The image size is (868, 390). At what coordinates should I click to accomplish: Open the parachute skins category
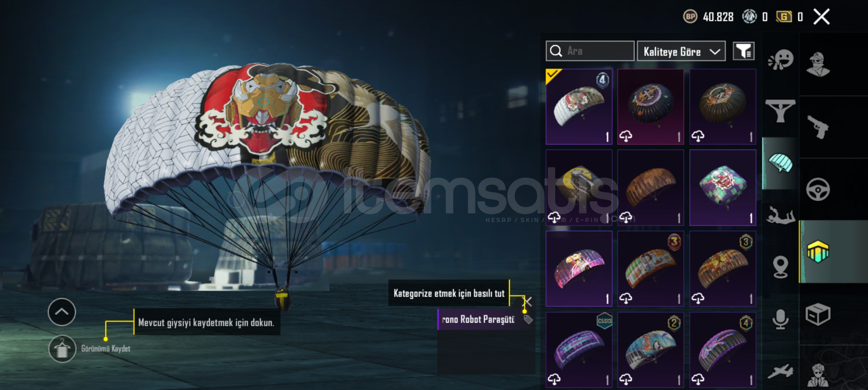[x=780, y=163]
